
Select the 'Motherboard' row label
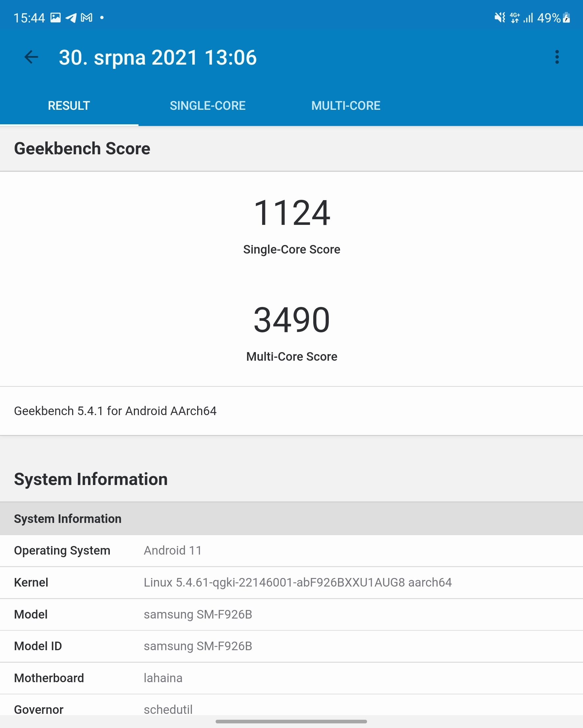(49, 678)
